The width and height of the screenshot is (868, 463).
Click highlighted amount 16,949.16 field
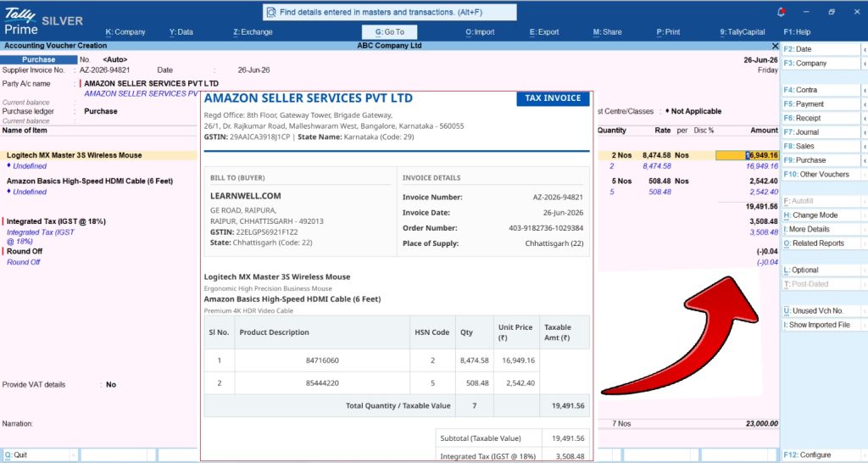[x=747, y=156]
